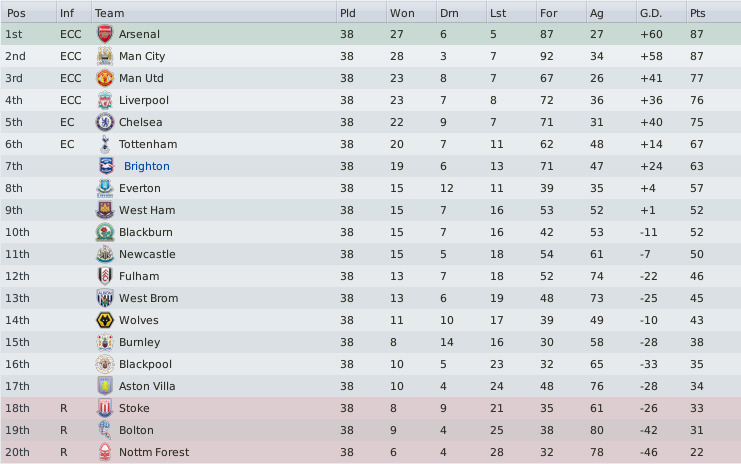Click the Arsenal club crest icon
This screenshot has height=464, width=741.
point(104,34)
